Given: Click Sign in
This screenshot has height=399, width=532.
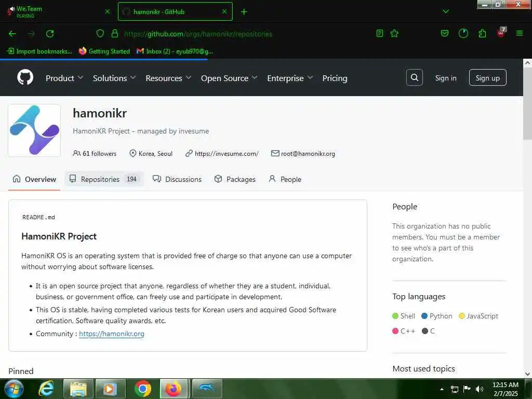Looking at the screenshot, I should pos(445,78).
